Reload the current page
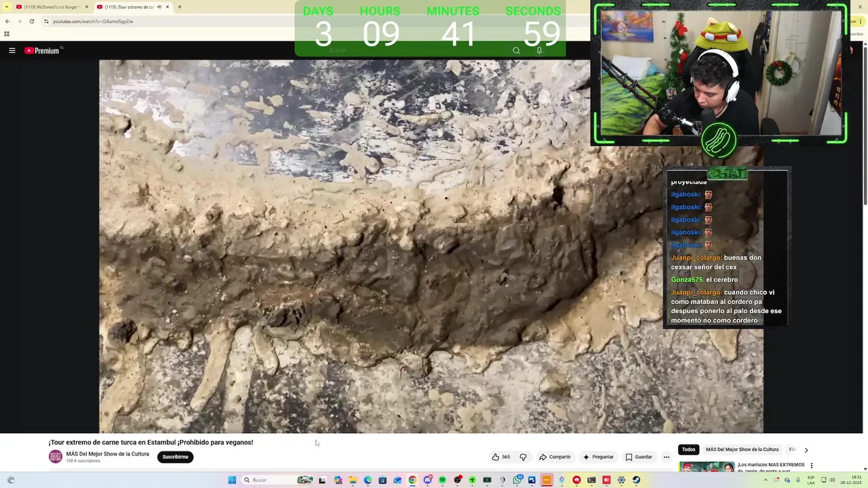868x488 pixels. [31, 21]
